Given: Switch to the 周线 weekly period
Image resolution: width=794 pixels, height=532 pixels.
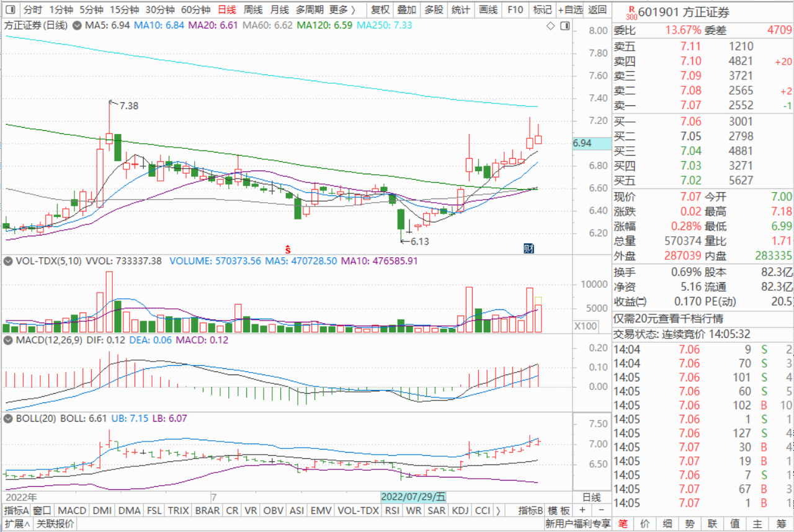Looking at the screenshot, I should pyautogui.click(x=252, y=10).
